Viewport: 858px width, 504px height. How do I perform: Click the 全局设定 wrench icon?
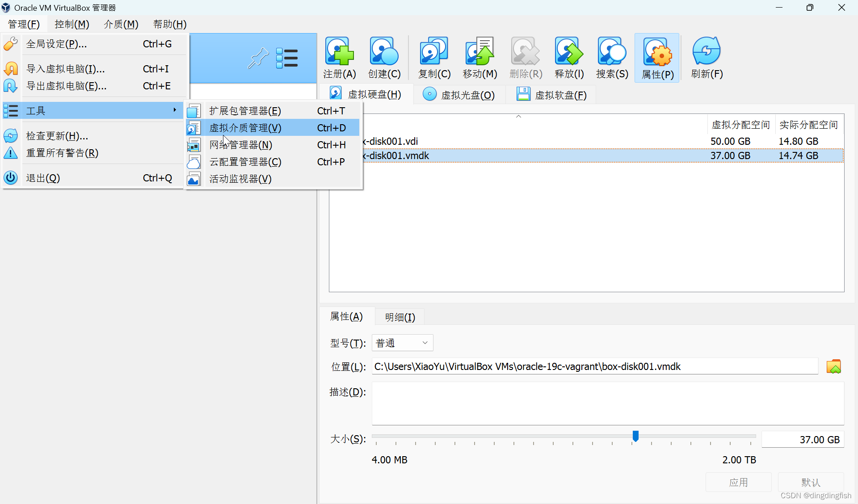tap(11, 44)
